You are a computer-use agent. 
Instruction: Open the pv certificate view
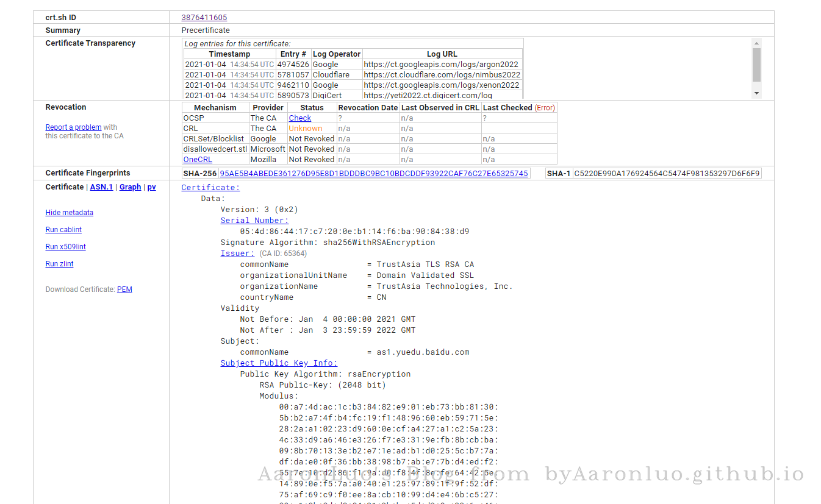[x=151, y=187]
